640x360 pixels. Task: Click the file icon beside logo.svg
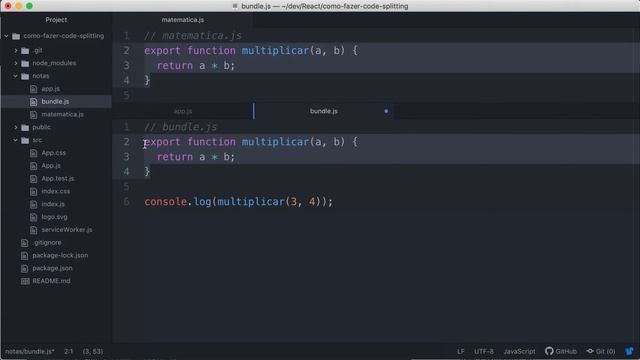click(33, 217)
